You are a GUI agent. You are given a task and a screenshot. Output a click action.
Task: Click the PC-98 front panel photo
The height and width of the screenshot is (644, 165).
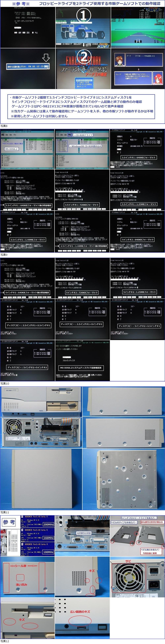[41, 402]
